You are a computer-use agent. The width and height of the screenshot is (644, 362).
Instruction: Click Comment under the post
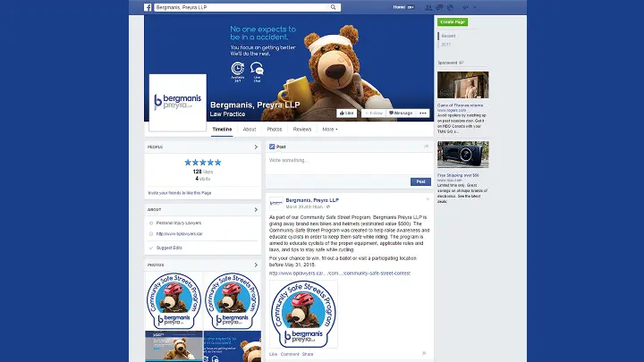tap(290, 354)
